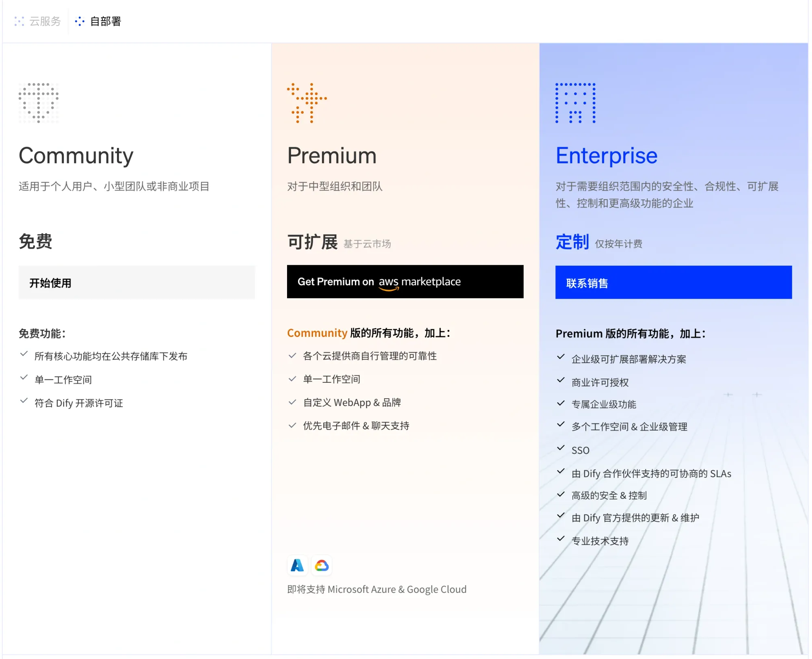Click the Microsoft Azure logo icon
The width and height of the screenshot is (812, 659).
pyautogui.click(x=297, y=565)
